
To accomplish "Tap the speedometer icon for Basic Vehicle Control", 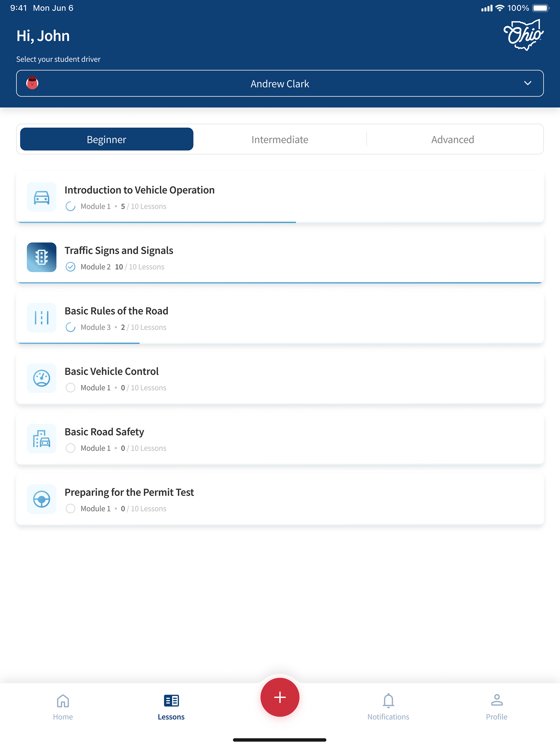I will 42,378.
